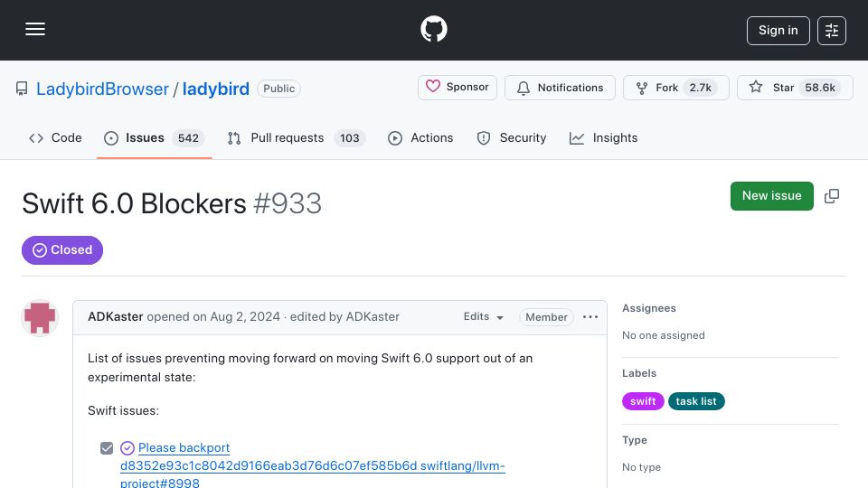Open the ladybird repository link

(216, 89)
